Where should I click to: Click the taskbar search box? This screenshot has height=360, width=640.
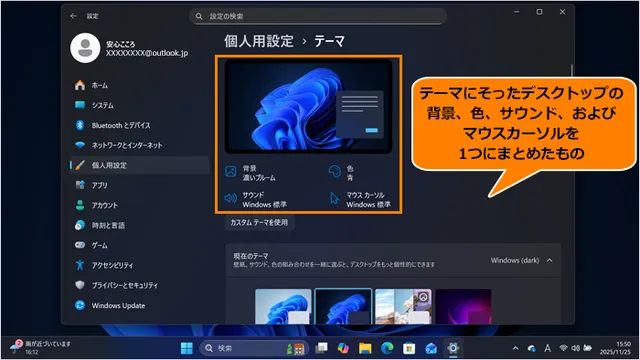pyautogui.click(x=254, y=348)
